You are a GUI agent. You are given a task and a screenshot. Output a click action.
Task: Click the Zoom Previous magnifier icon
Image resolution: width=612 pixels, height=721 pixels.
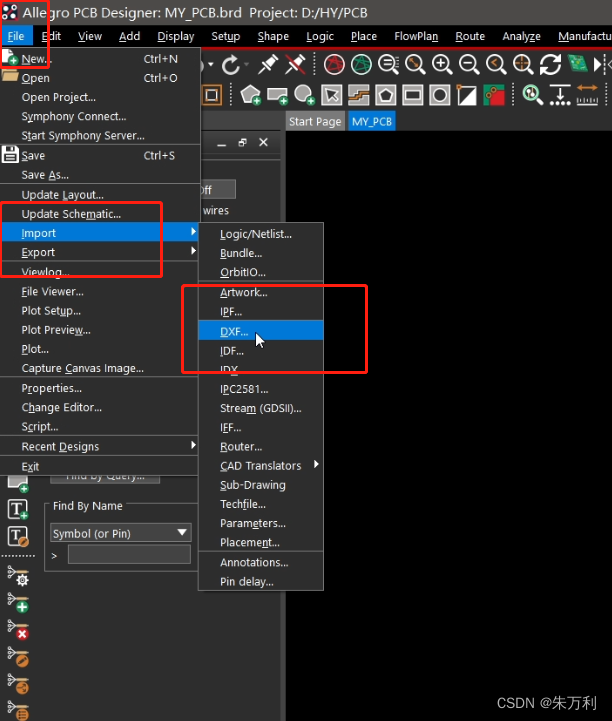496,64
